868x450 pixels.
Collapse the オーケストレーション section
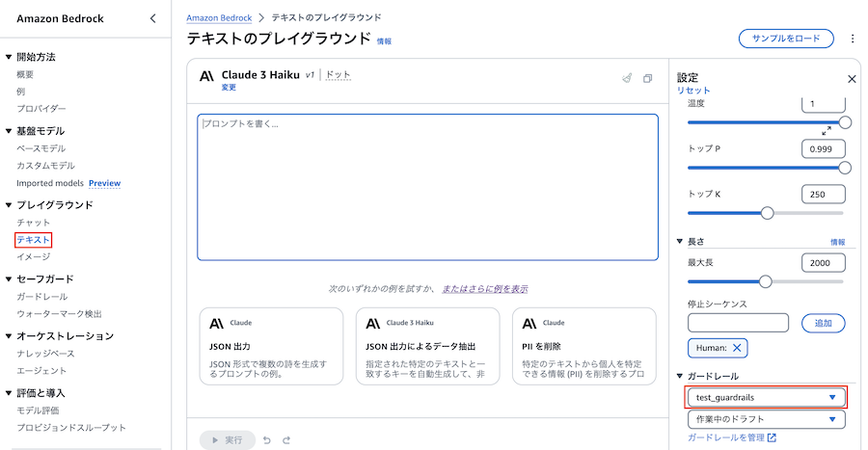click(9, 336)
